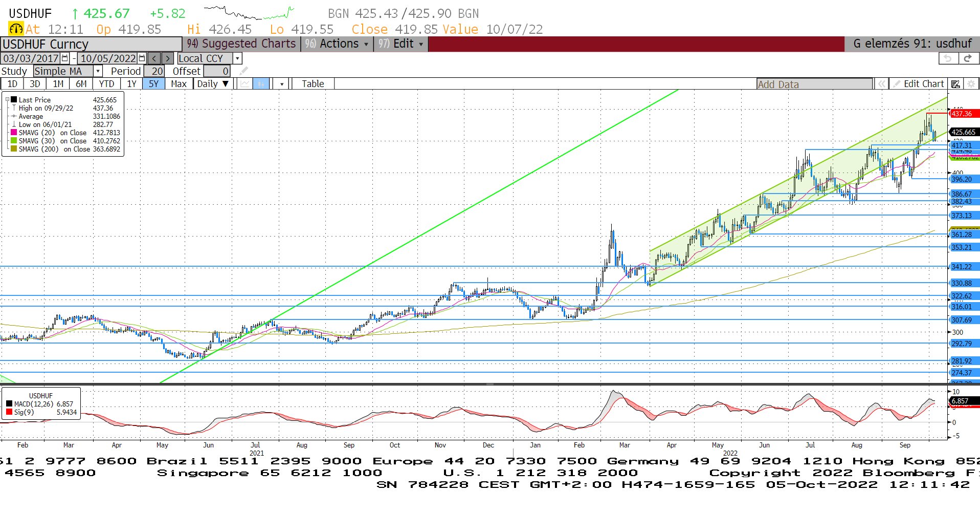Collapse the Last Price legend tree
Viewport: 980px width, 513px height.
coord(7,100)
